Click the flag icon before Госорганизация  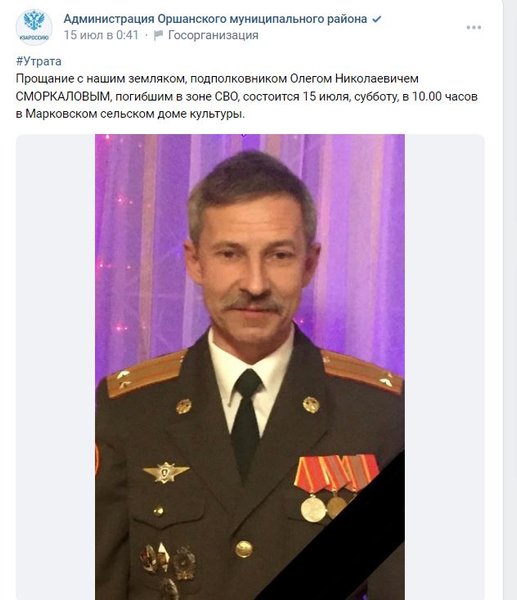click(x=158, y=35)
